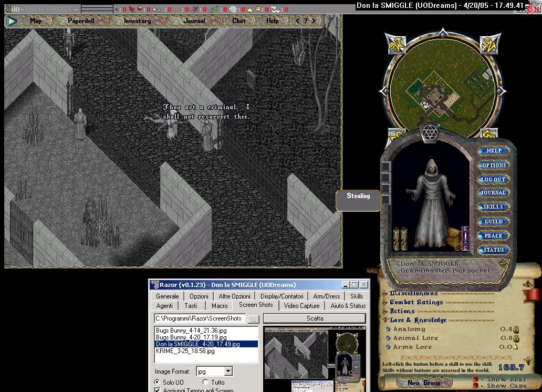
Task: Click the screenshot folder path field
Action: [200, 318]
